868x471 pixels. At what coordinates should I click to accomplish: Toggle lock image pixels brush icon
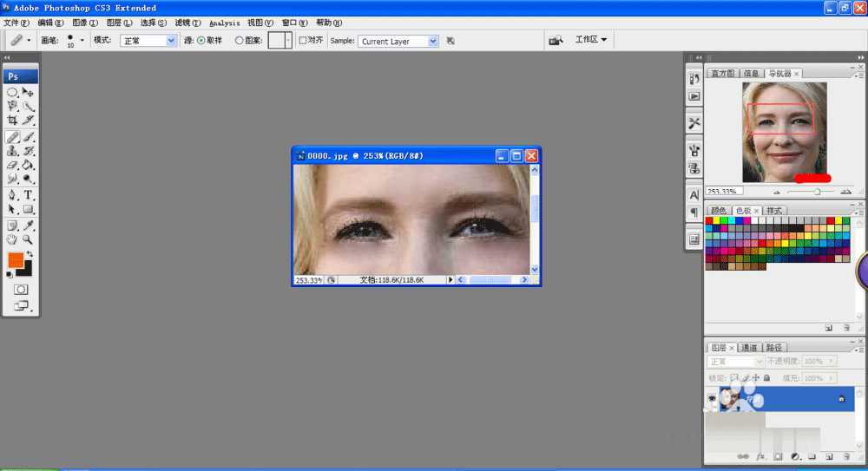pyautogui.click(x=745, y=378)
